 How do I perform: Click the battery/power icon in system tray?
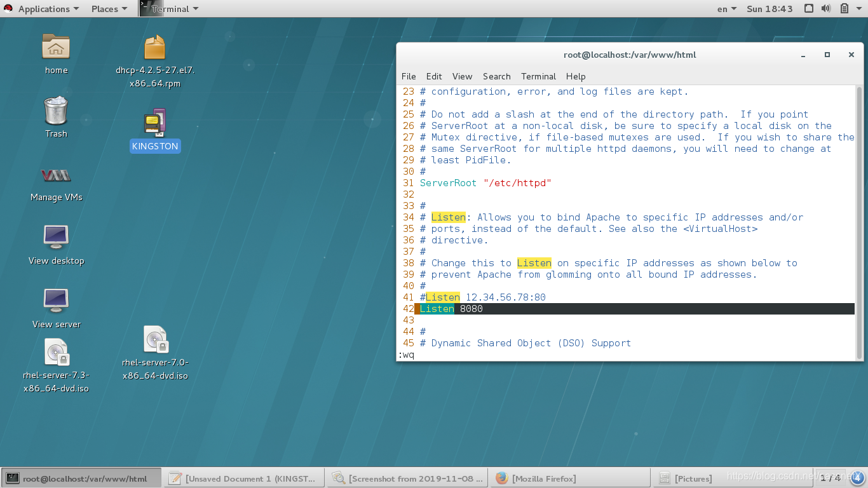click(x=844, y=8)
